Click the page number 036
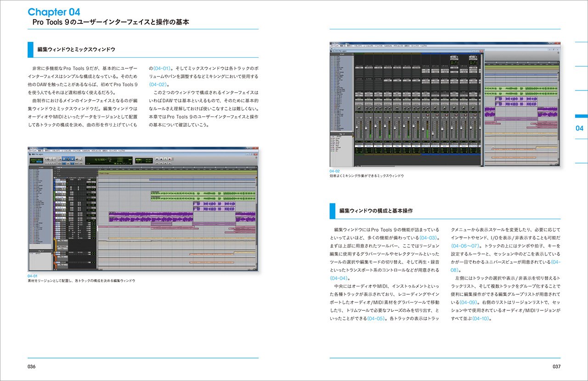Screen dimensions: 588x381 pyautogui.click(x=31, y=366)
